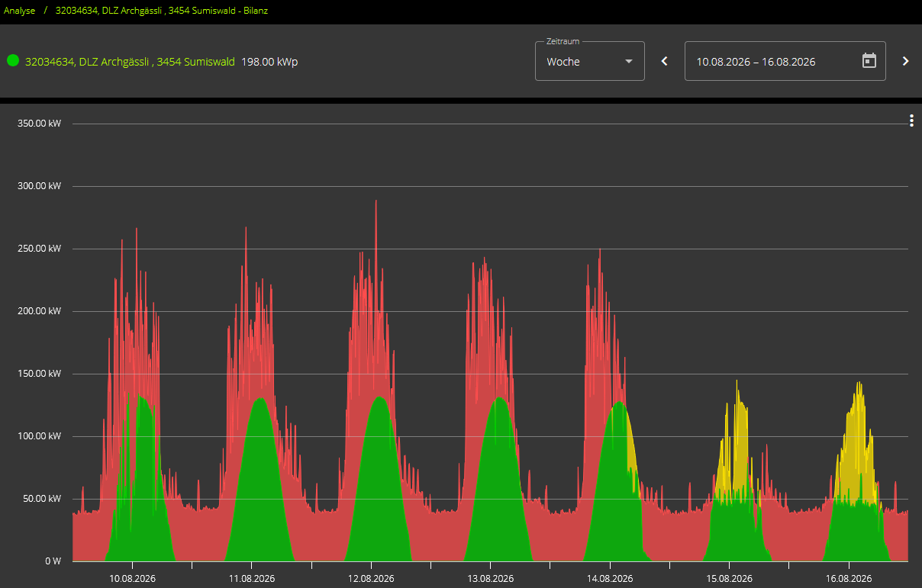Image resolution: width=922 pixels, height=588 pixels.
Task: Click the Analyse breadcrumb link
Action: click(x=20, y=11)
